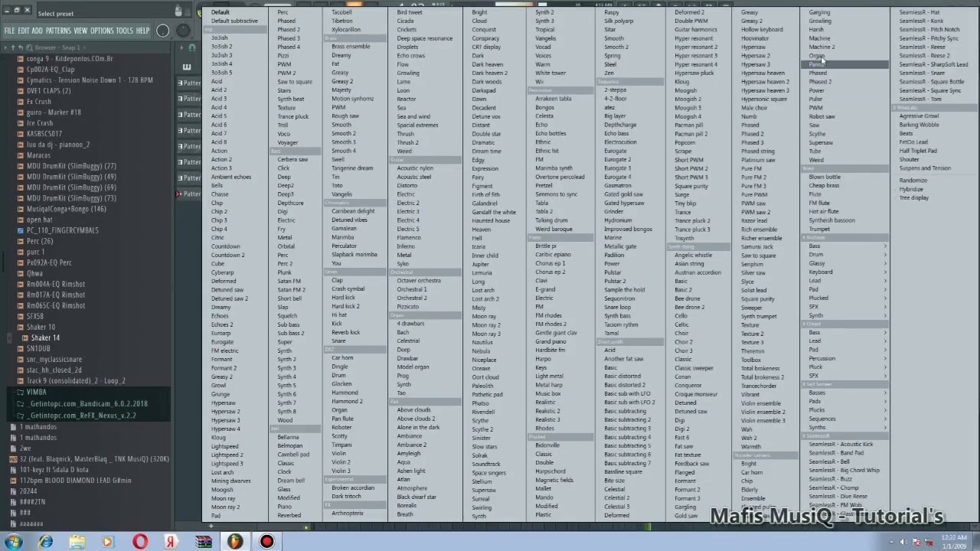Click the sample icon of SN1DUB

tap(21, 348)
